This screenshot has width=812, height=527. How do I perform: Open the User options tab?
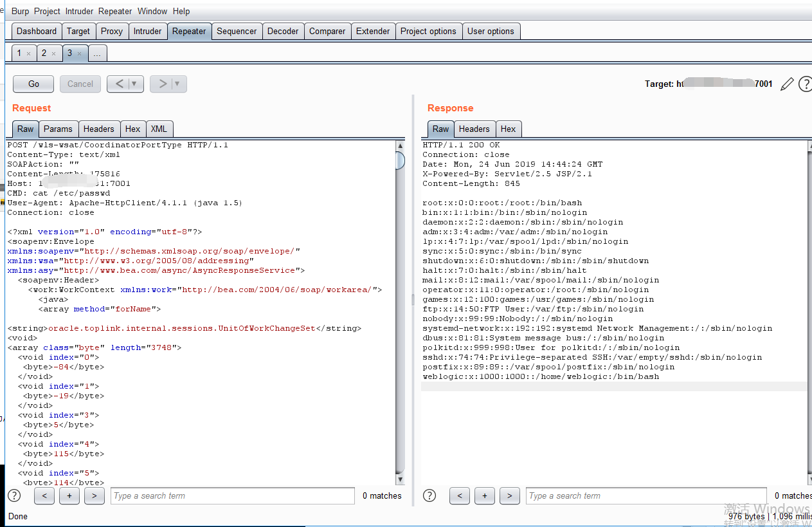491,31
